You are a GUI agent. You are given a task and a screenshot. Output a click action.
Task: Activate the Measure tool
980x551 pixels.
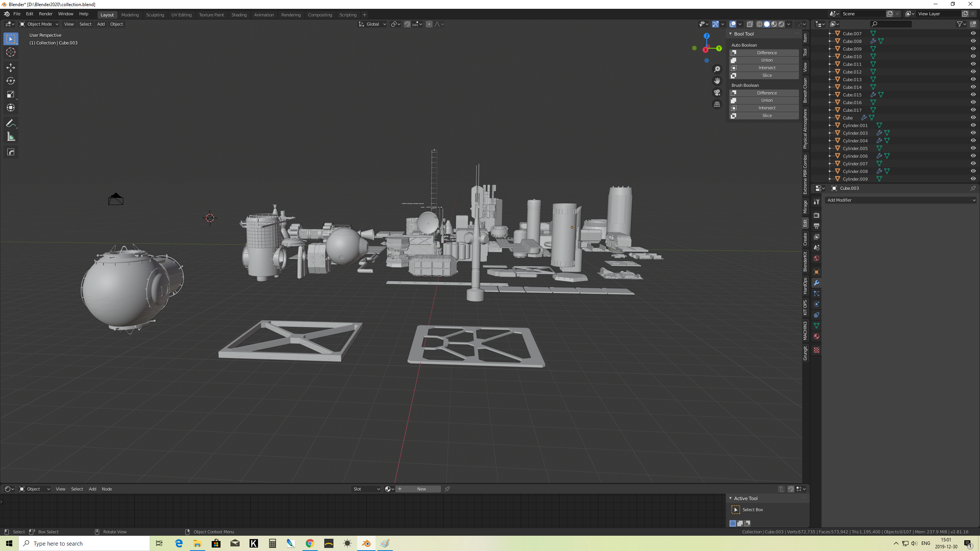tap(10, 136)
